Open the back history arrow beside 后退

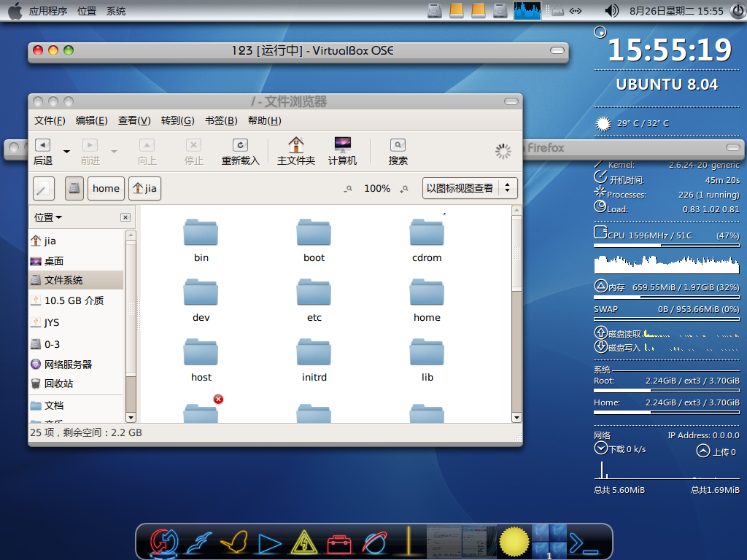(66, 152)
